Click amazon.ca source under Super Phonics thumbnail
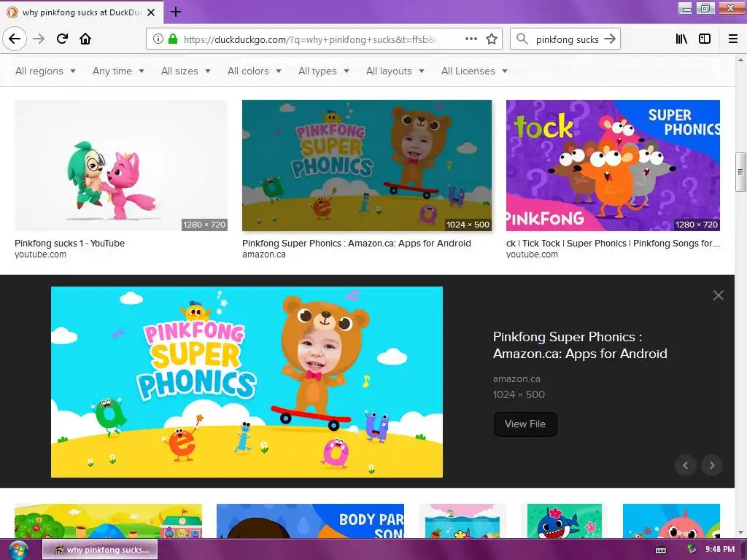 pyautogui.click(x=264, y=254)
